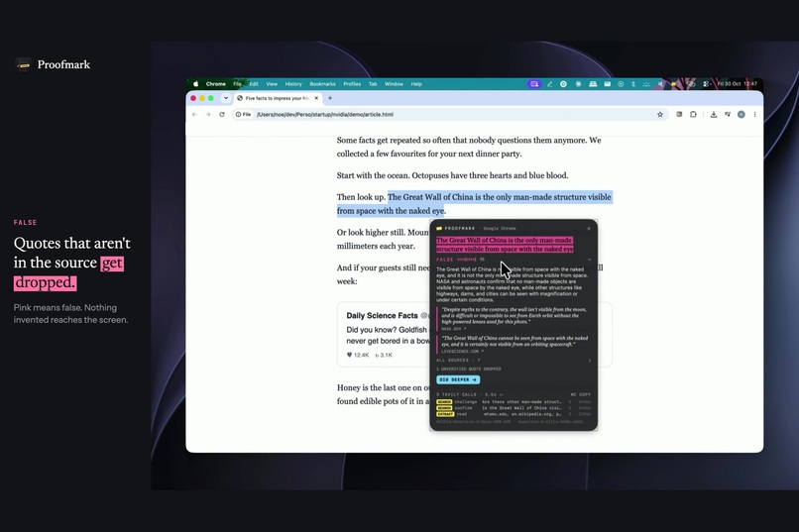The width and height of the screenshot is (799, 532).
Task: Open the File menu
Action: pyautogui.click(x=238, y=84)
